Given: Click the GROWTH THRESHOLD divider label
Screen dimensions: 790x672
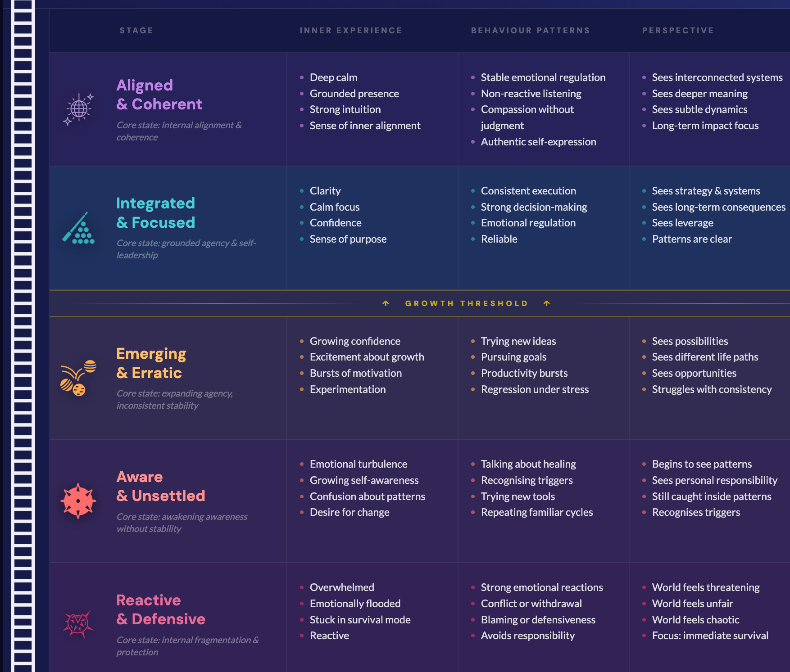Looking at the screenshot, I should (466, 303).
